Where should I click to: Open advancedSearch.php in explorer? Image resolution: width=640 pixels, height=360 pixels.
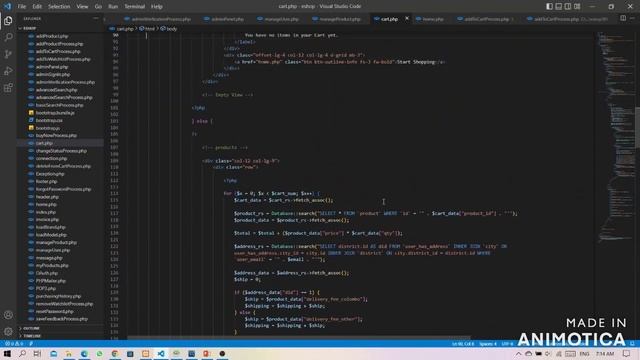[x=56, y=90]
